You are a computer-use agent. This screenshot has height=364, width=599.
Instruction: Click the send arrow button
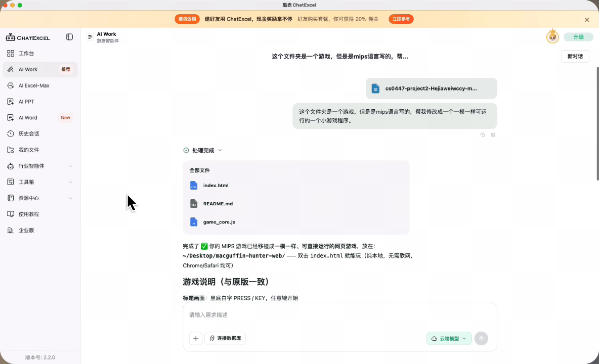481,338
